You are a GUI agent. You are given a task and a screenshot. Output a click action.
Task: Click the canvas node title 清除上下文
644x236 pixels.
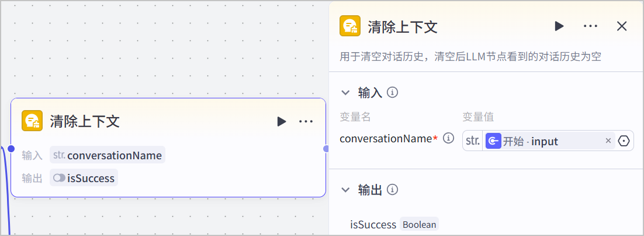(85, 121)
